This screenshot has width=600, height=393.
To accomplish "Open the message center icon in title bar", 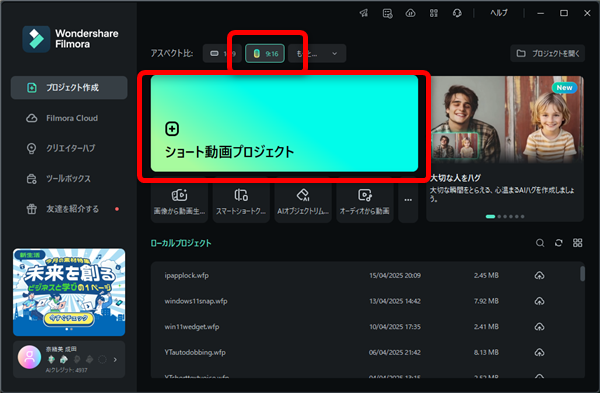I will coord(387,13).
